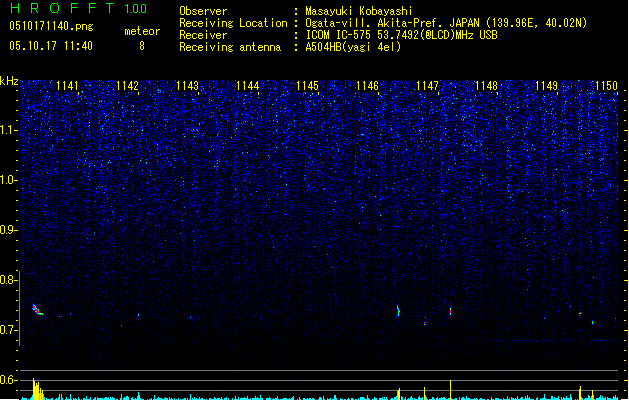
Task: Click the 1.1 frequency axis label
Action: coord(8,130)
